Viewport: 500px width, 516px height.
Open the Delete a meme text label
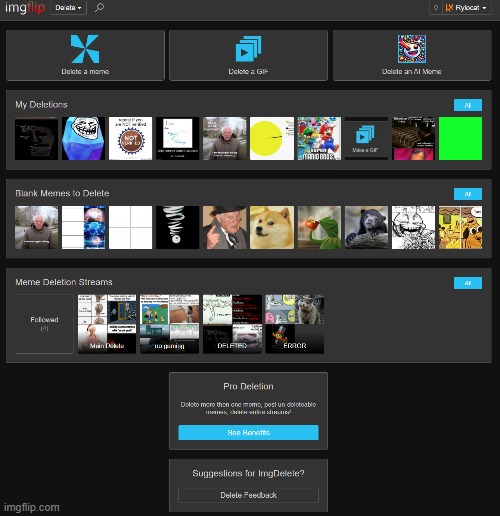click(x=85, y=71)
